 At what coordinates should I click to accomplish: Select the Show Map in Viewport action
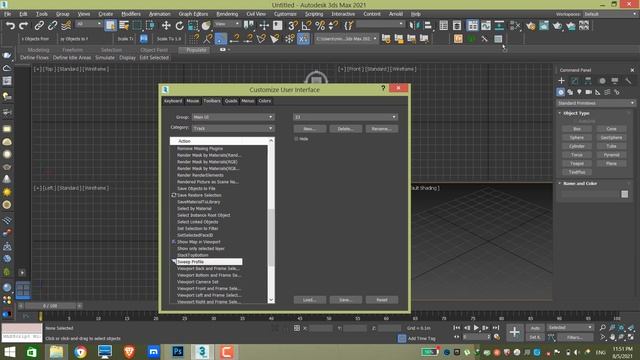pos(199,242)
